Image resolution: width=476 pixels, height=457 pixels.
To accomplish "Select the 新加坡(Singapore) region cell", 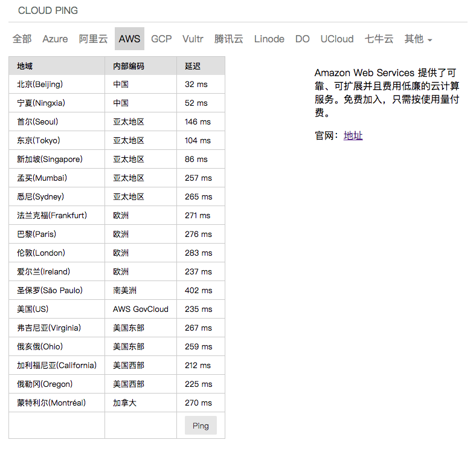I will coord(57,159).
